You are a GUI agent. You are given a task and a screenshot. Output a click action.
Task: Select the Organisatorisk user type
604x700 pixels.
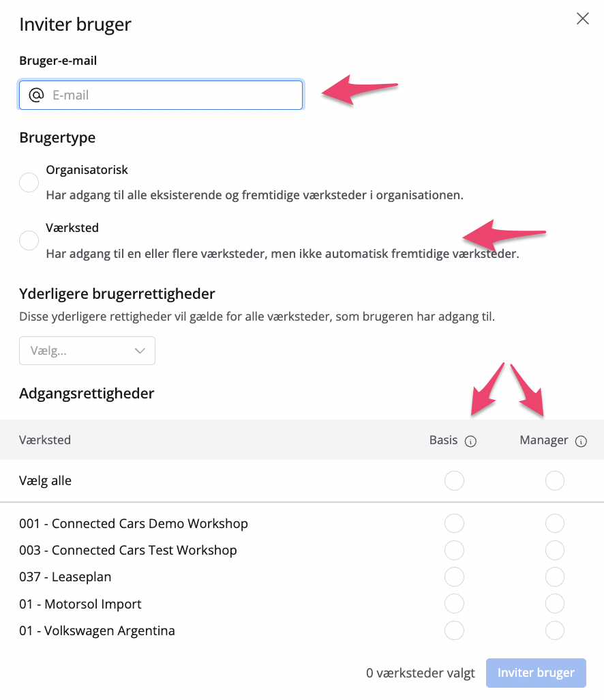point(29,182)
